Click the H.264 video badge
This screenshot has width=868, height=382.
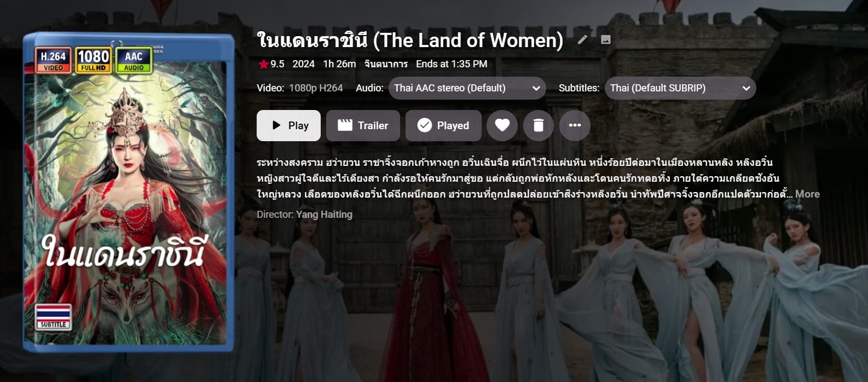coord(53,60)
